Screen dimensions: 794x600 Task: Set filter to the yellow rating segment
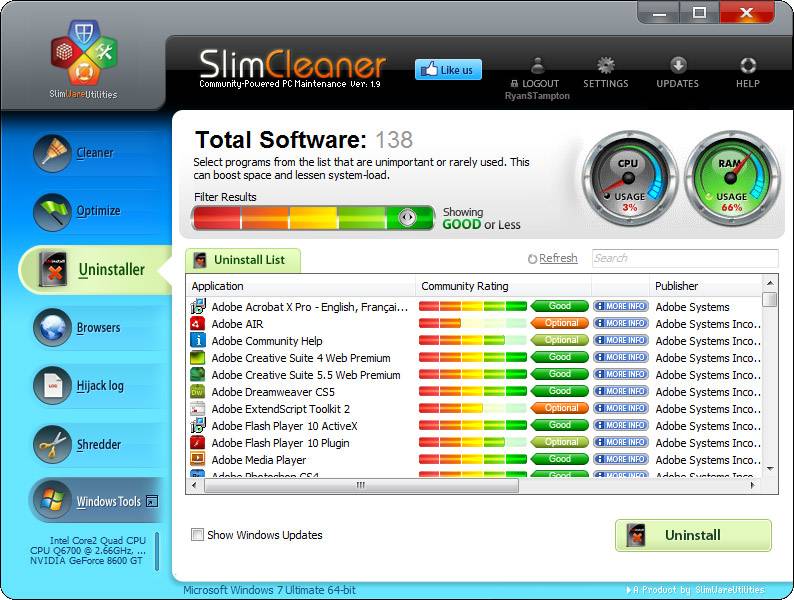pos(313,218)
